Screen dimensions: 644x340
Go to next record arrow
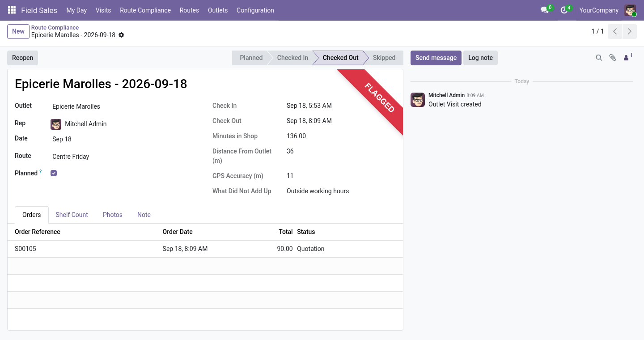pyautogui.click(x=630, y=31)
